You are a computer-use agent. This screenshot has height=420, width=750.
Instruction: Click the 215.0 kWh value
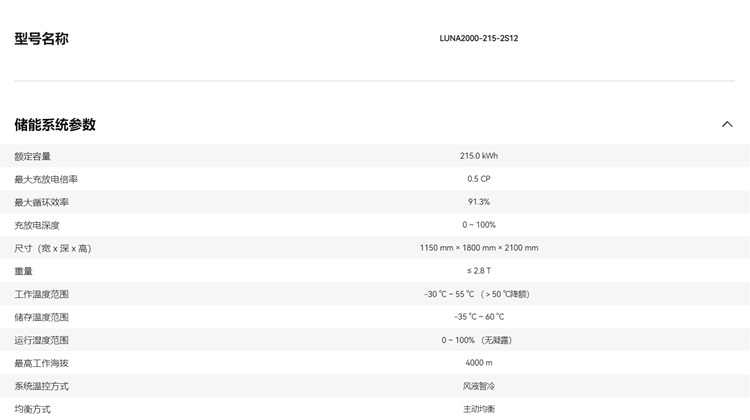pos(478,156)
